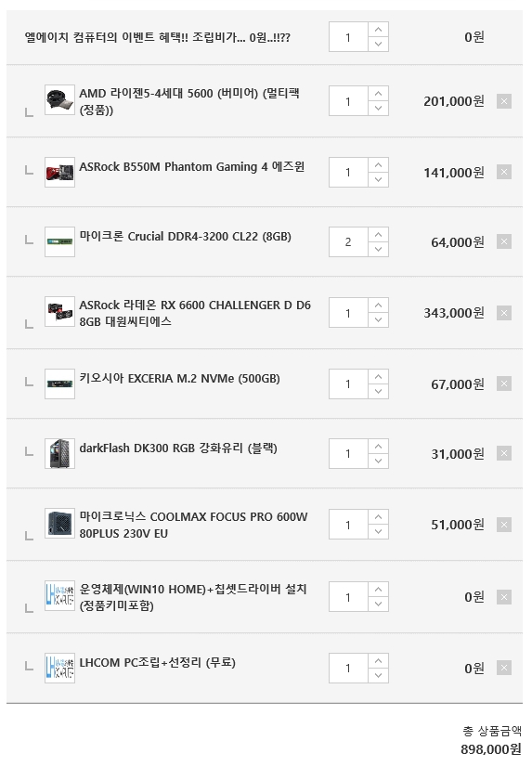
Task: Increase quantity of the event assembly item
Action: tap(378, 30)
